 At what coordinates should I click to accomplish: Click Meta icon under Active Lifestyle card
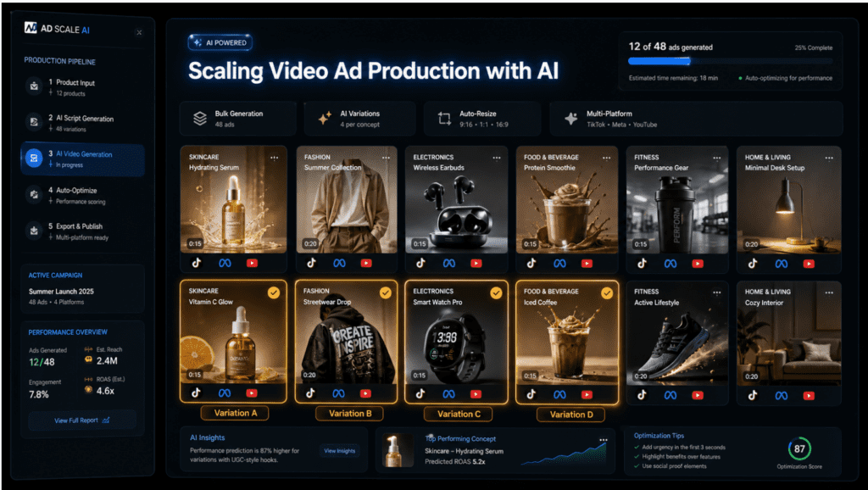670,395
